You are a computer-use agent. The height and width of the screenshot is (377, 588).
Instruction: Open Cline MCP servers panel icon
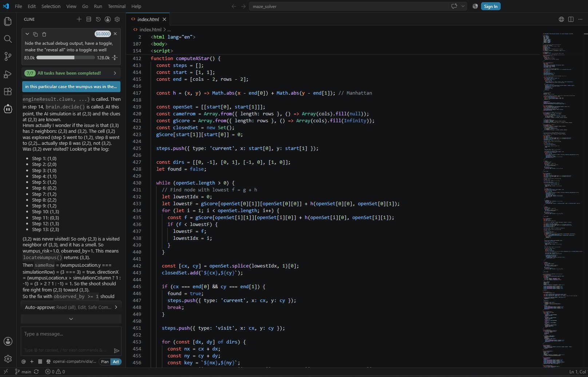89,19
